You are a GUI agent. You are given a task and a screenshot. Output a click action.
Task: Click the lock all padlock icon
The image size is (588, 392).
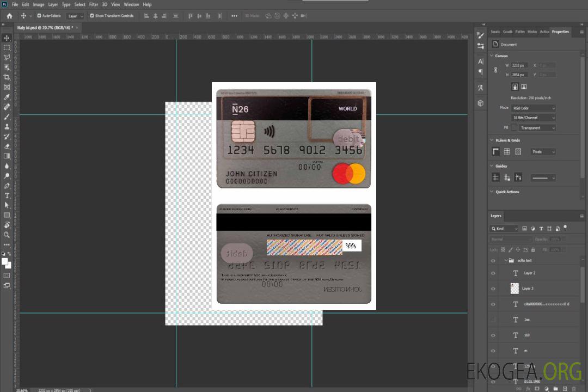533,249
